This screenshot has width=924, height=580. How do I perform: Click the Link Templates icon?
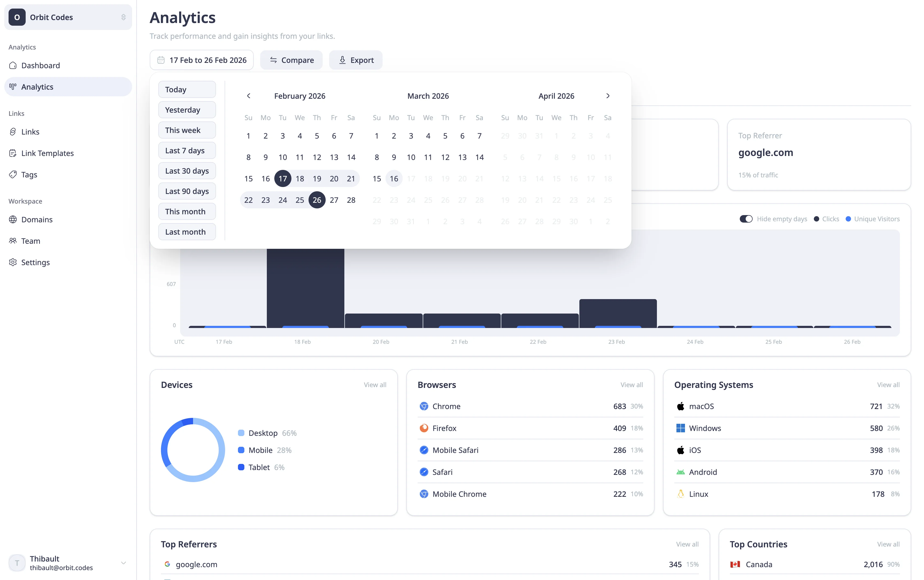click(x=13, y=153)
